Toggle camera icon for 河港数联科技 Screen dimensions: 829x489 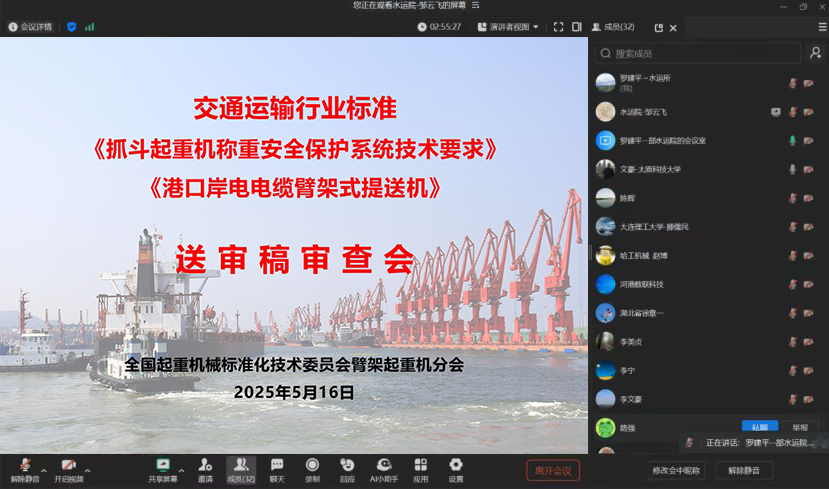[808, 284]
